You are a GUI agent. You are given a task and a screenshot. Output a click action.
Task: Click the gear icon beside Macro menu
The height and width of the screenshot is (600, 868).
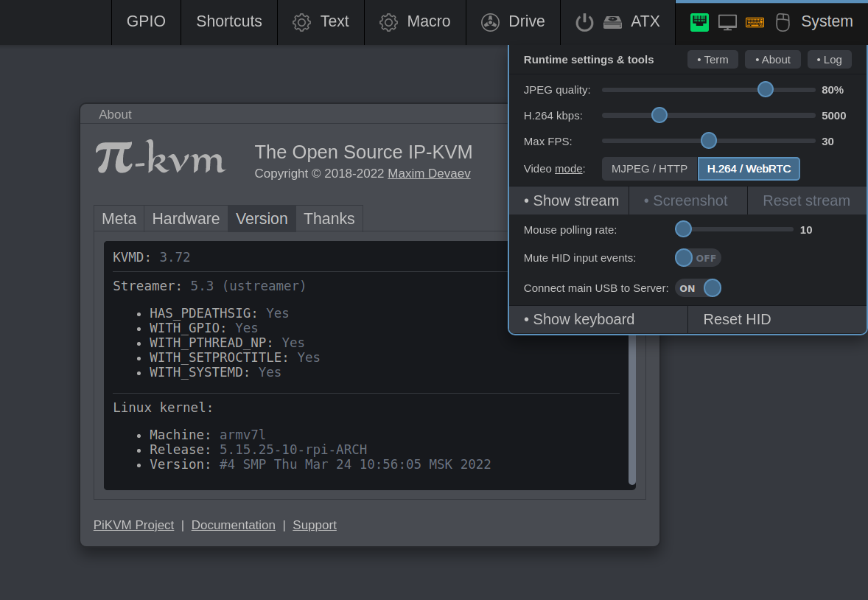(388, 22)
